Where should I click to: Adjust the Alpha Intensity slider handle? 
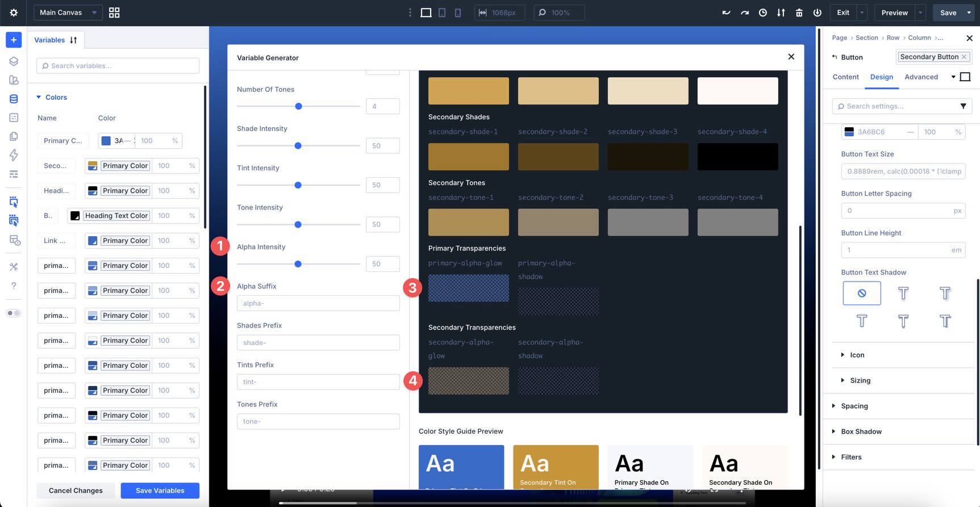coord(298,264)
